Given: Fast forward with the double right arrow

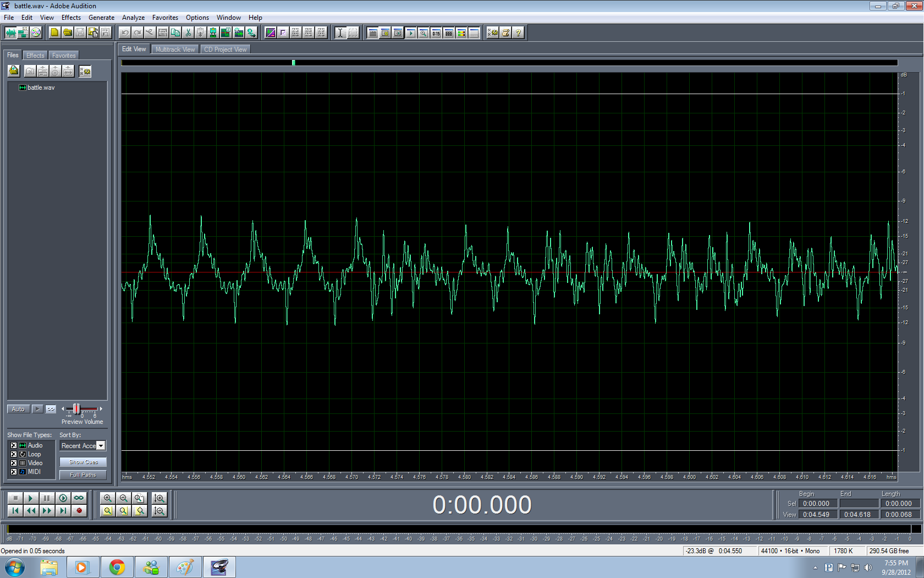Looking at the screenshot, I should (x=47, y=511).
